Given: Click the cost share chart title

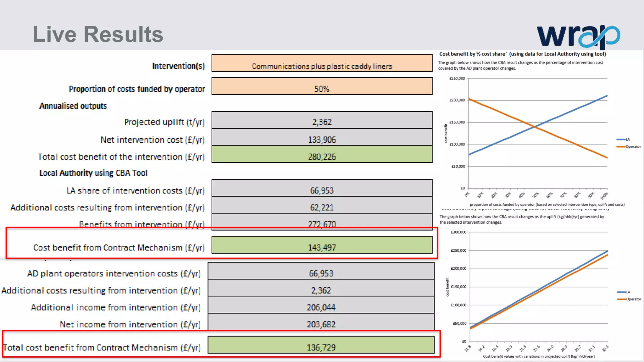Looking at the screenshot, I should pyautogui.click(x=522, y=54).
